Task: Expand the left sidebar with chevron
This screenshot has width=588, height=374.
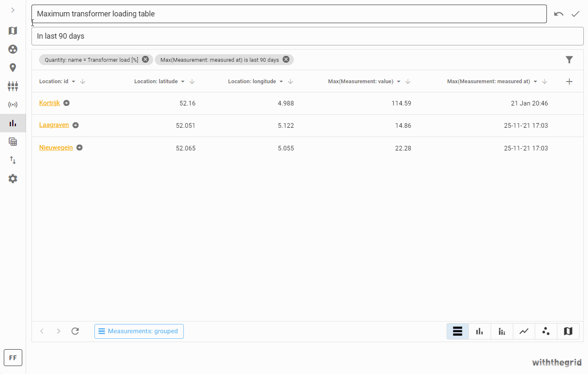Action: pyautogui.click(x=13, y=10)
